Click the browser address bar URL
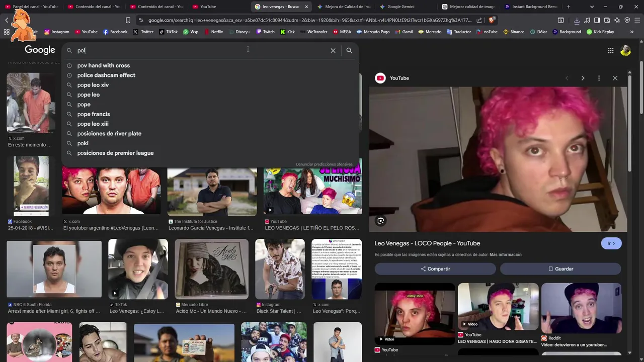Screen dimensions: 644x362 pos(309,20)
